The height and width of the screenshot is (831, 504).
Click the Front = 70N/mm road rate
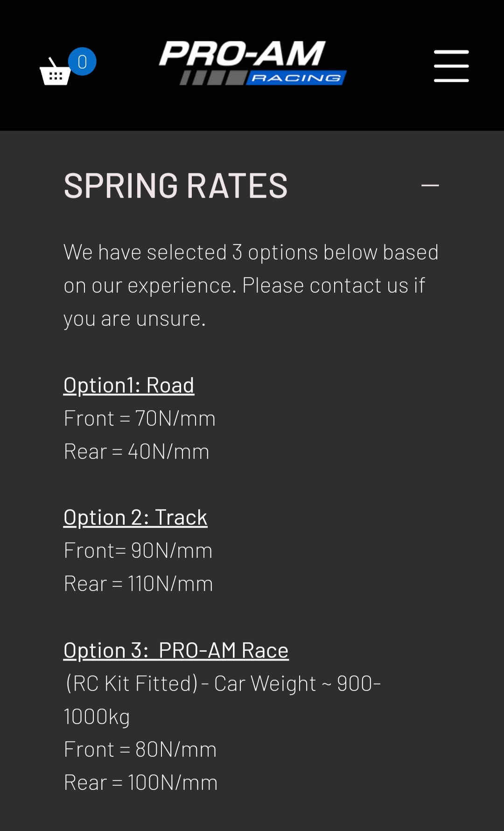140,418
